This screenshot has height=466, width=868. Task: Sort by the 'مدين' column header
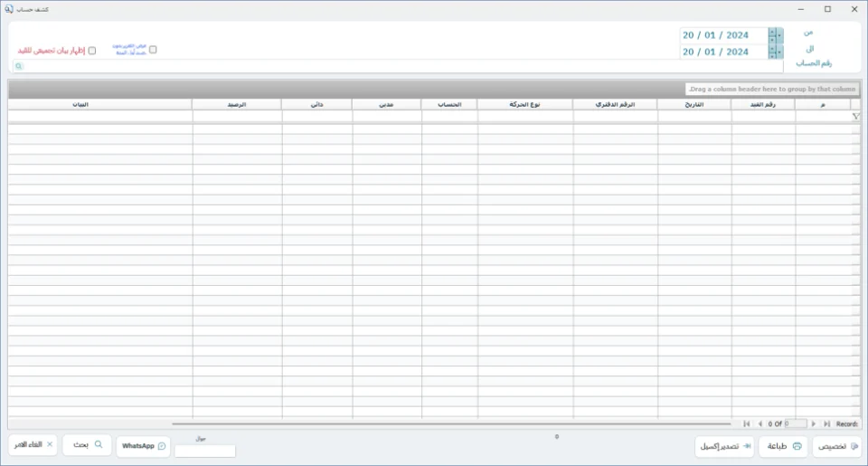(x=386, y=104)
